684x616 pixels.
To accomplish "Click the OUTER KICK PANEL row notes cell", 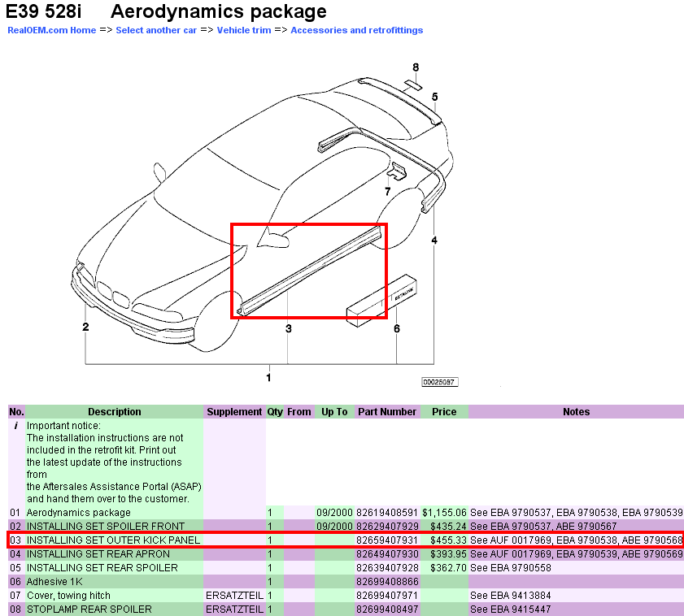I will [577, 540].
